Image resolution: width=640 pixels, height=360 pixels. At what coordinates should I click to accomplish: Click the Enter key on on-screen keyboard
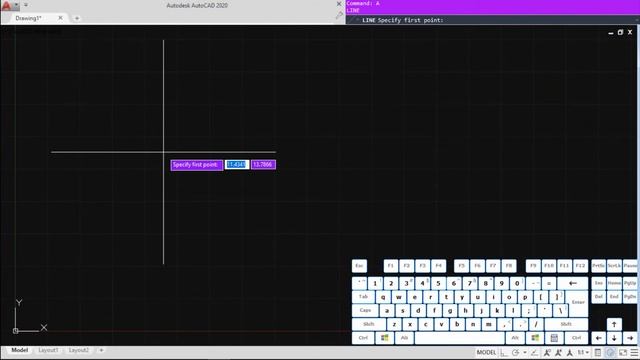coord(578,302)
